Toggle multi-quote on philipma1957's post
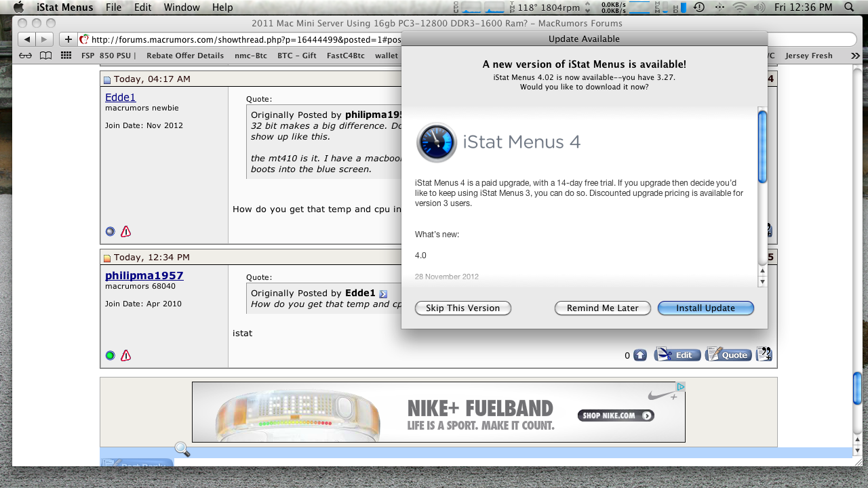This screenshot has height=488, width=868. [764, 354]
